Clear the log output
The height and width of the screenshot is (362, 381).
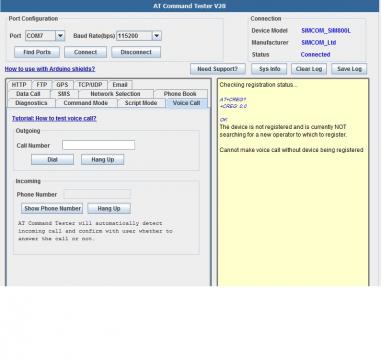coord(309,69)
